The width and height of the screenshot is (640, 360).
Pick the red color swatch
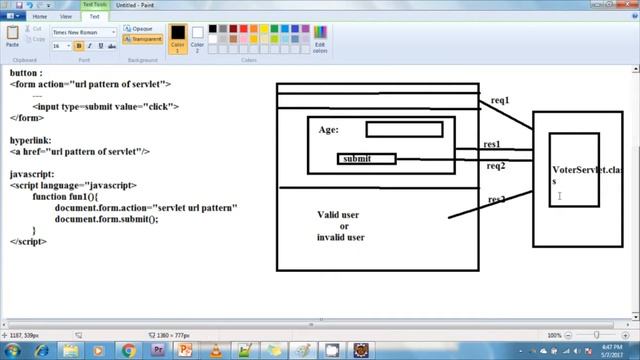[244, 29]
